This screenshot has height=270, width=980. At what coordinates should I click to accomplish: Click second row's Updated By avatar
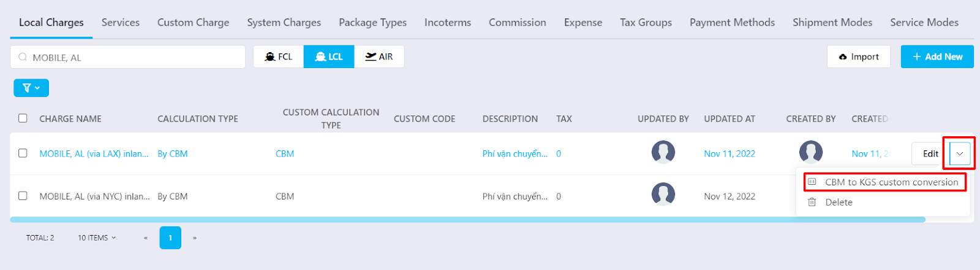point(663,195)
